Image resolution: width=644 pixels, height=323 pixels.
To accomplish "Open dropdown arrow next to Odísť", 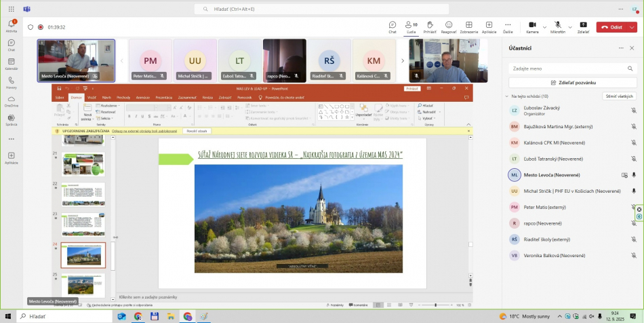I will pos(632,27).
